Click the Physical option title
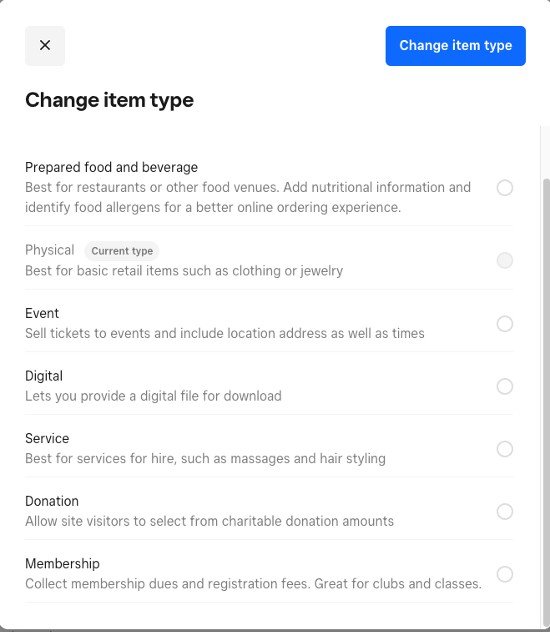This screenshot has height=632, width=550. coord(50,250)
